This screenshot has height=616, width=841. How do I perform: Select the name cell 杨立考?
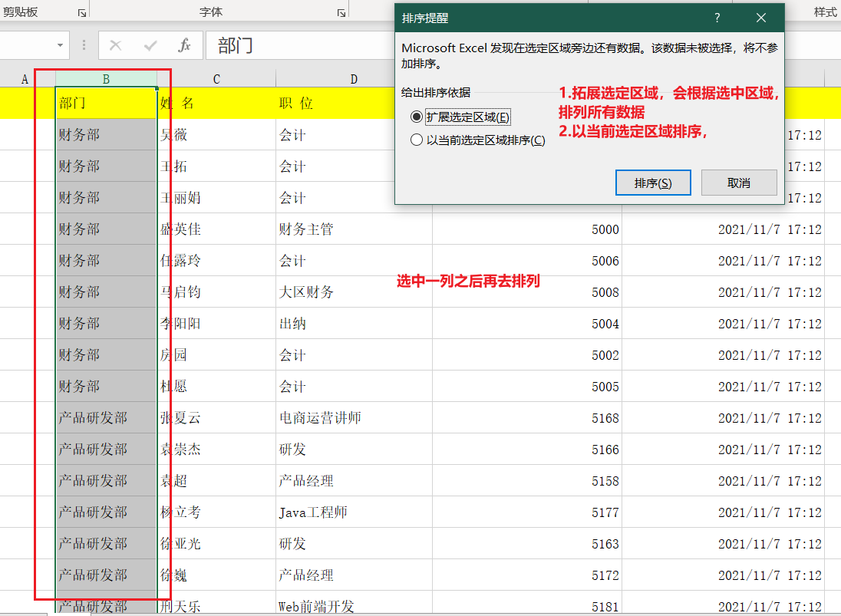(x=216, y=512)
